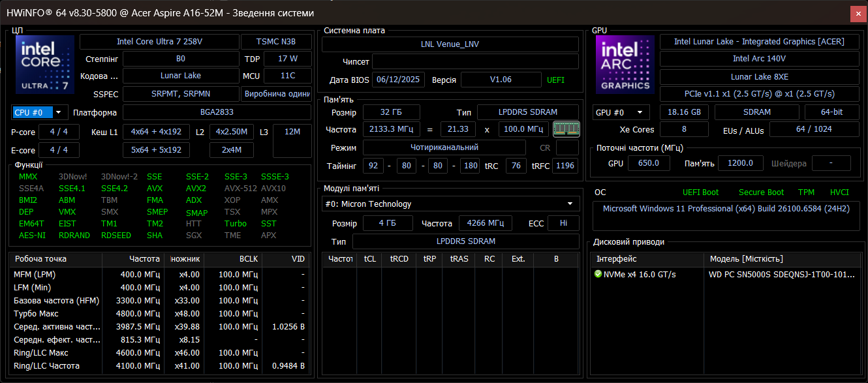868x383 pixels.
Task: Click the 'VID' column header
Action: 285,259
